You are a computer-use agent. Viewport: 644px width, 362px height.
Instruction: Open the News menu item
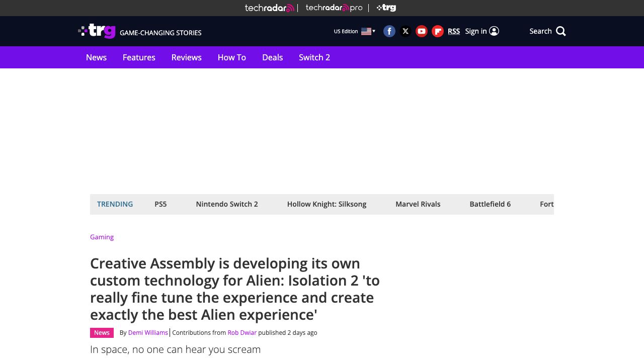pyautogui.click(x=96, y=57)
